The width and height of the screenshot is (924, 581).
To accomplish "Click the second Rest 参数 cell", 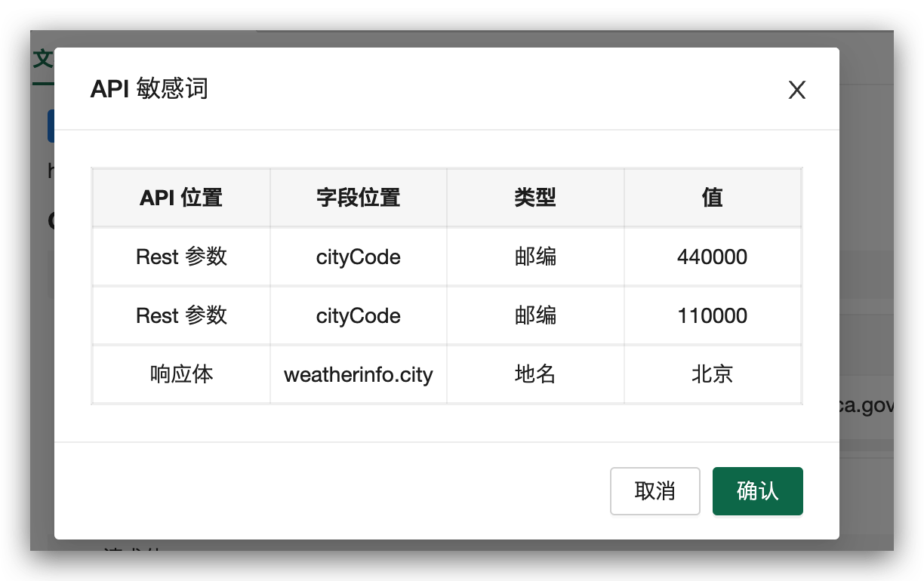I will 180,315.
